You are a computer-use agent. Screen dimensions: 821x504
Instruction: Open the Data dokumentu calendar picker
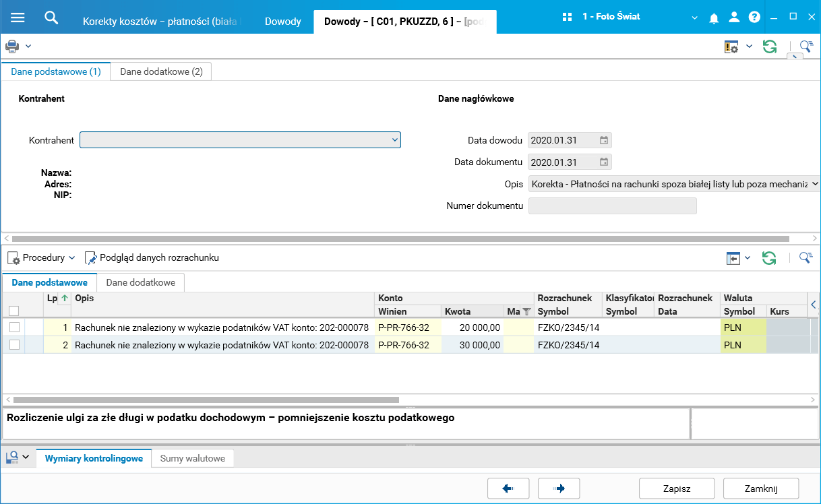(604, 162)
